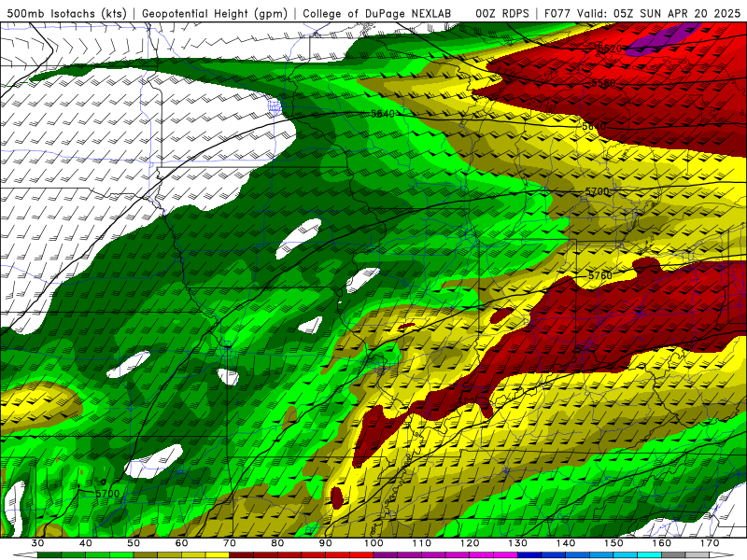Click the '500mb Isotachs (kts)' title text
The image size is (747, 560).
(x=66, y=14)
